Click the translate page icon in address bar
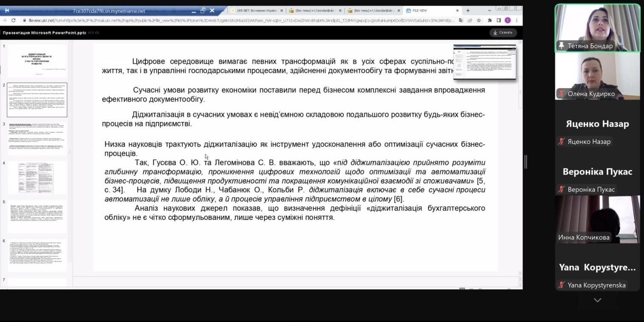The image size is (644, 322). (x=461, y=20)
